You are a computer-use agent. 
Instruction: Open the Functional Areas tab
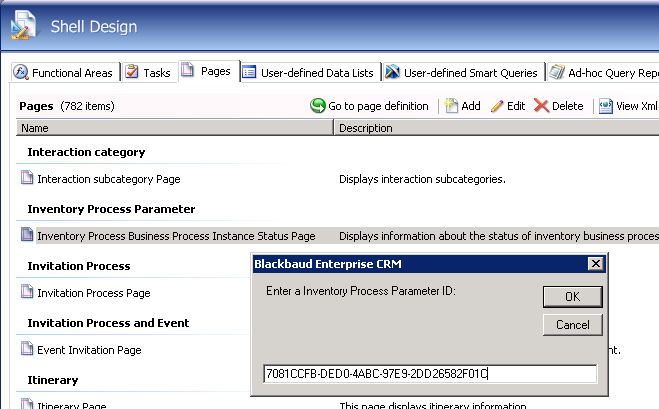65,72
